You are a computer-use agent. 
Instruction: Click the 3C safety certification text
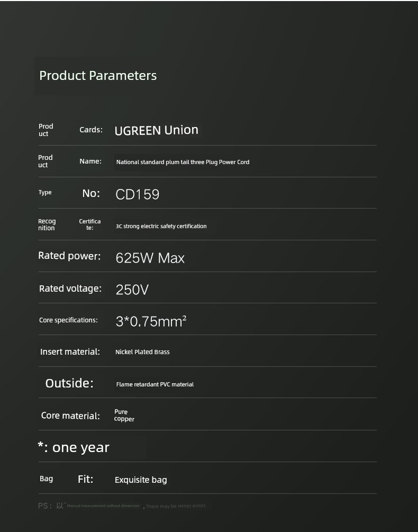(161, 227)
